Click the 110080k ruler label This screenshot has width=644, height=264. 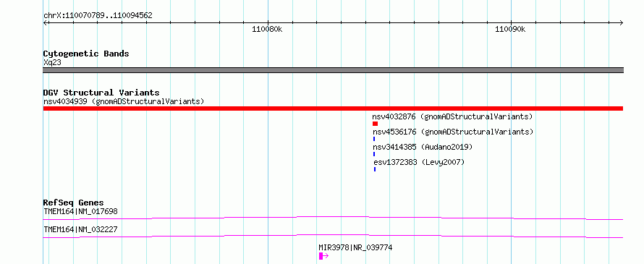(x=268, y=29)
